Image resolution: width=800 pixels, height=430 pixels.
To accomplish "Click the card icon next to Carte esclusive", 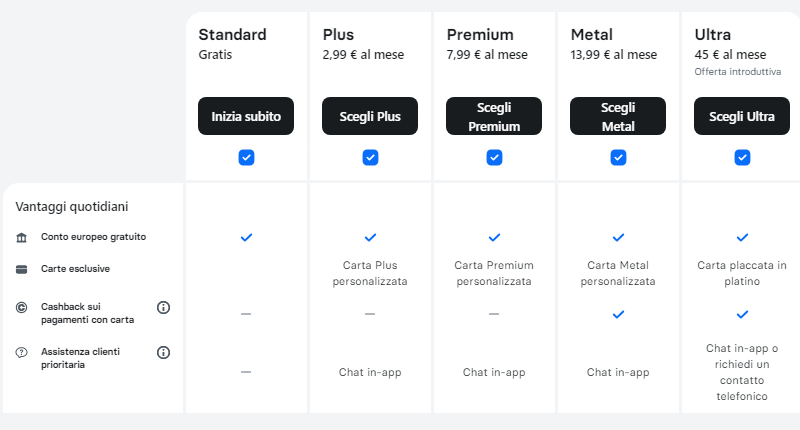I will (x=21, y=269).
